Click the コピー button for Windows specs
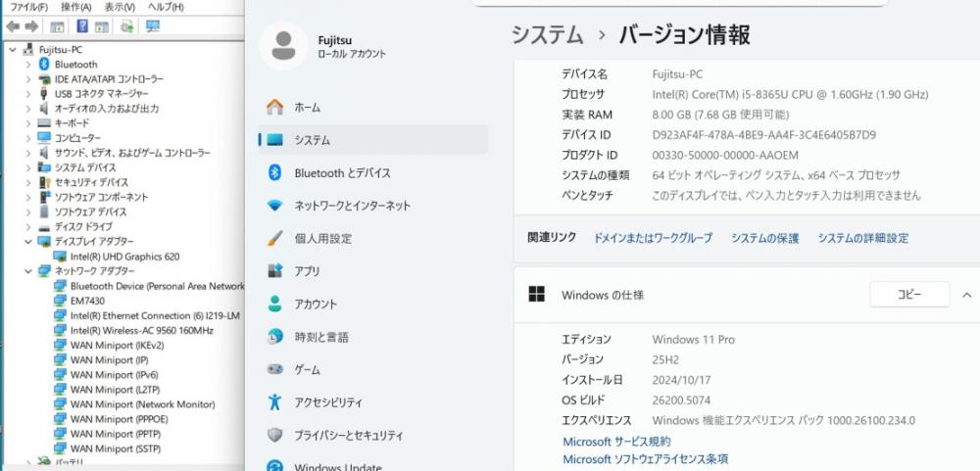980x471 pixels. point(908,295)
